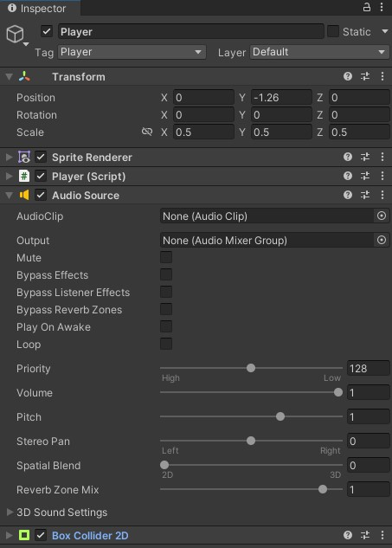Open Sprite Renderer more options menu
Image resolution: width=392 pixels, height=548 pixels.
(382, 157)
